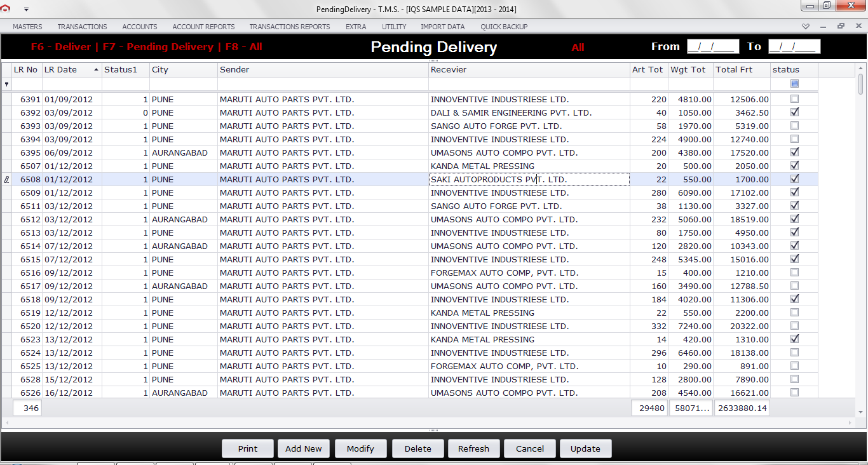This screenshot has height=465, width=868.
Task: Click the Add New button
Action: tap(304, 448)
